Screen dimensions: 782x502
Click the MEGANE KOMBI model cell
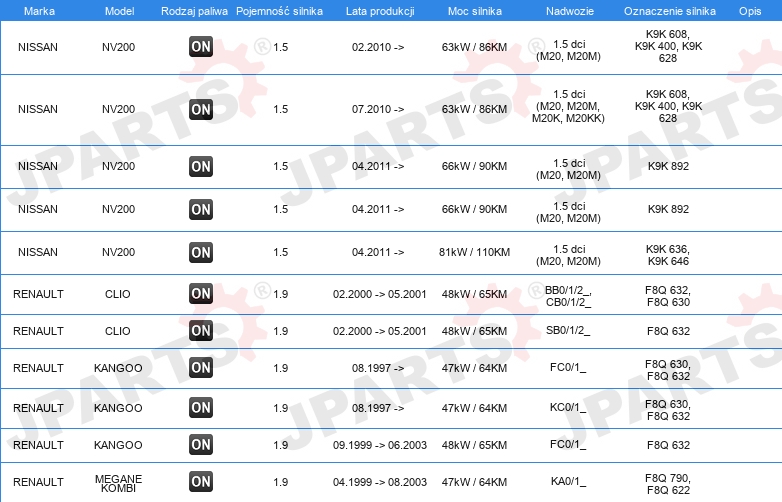click(x=118, y=483)
